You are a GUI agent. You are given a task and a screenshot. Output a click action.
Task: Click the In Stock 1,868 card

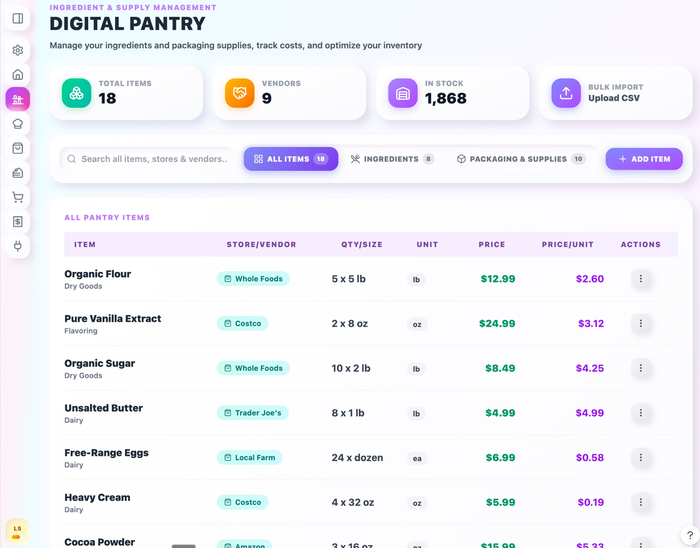tap(453, 93)
